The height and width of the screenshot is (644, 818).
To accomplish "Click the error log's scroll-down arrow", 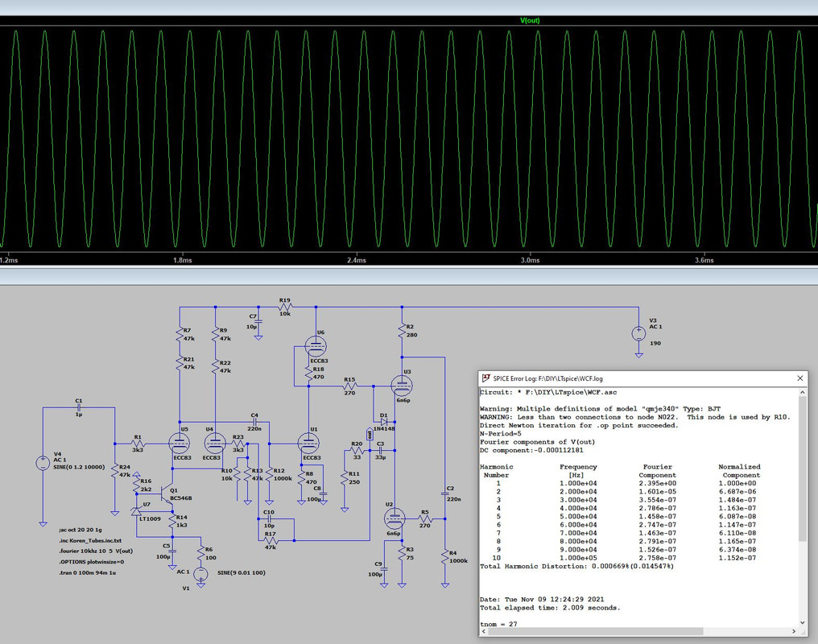I will coord(803,622).
